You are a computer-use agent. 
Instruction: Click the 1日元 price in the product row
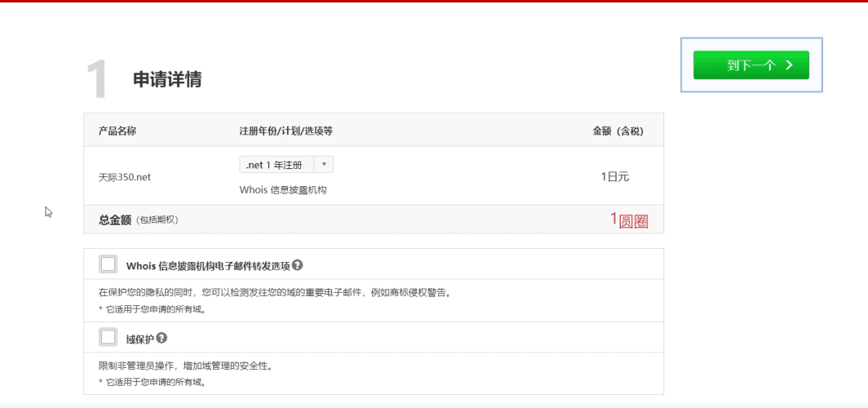click(x=614, y=176)
